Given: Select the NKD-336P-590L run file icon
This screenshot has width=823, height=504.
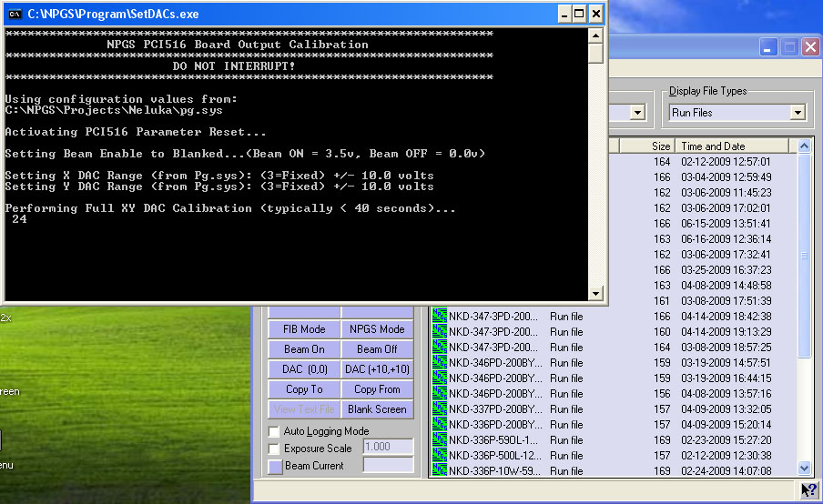Looking at the screenshot, I should click(439, 440).
